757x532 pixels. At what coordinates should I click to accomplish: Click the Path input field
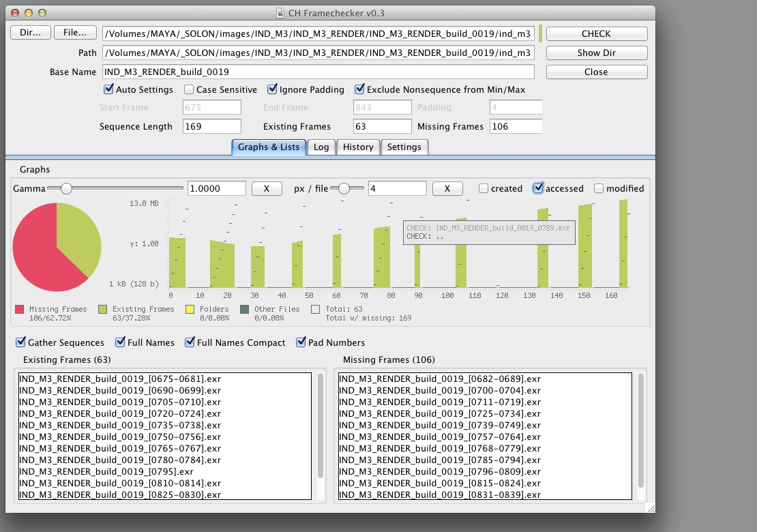(318, 53)
